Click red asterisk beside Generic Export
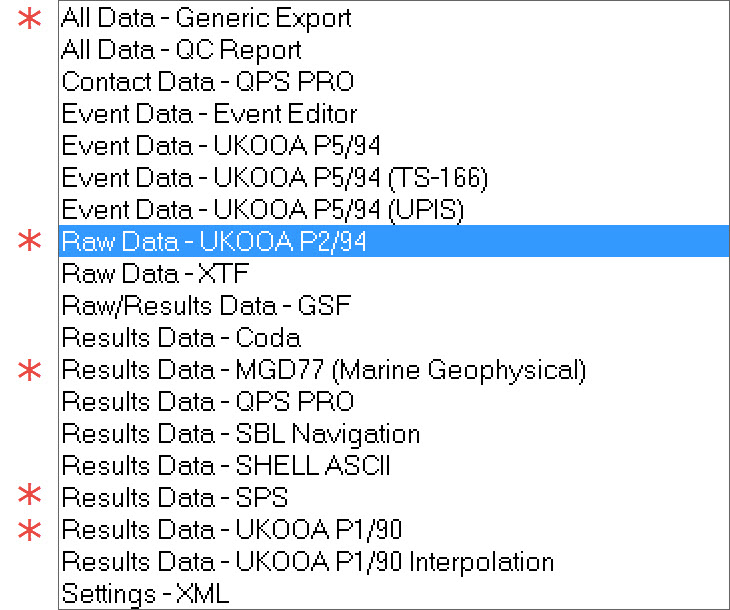Image resolution: width=730 pixels, height=610 pixels. coord(32,18)
